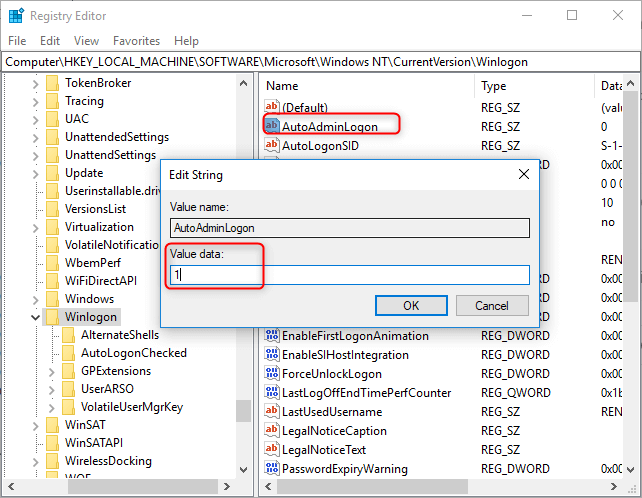This screenshot has height=498, width=642.
Task: Click the AutoAdminLogon string value icon
Action: coord(272,126)
